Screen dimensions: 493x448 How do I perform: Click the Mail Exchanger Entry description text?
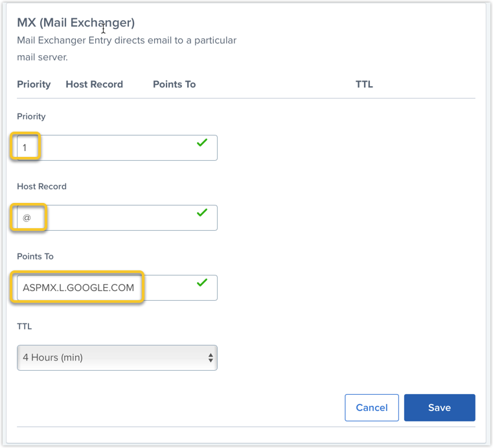[x=126, y=40]
